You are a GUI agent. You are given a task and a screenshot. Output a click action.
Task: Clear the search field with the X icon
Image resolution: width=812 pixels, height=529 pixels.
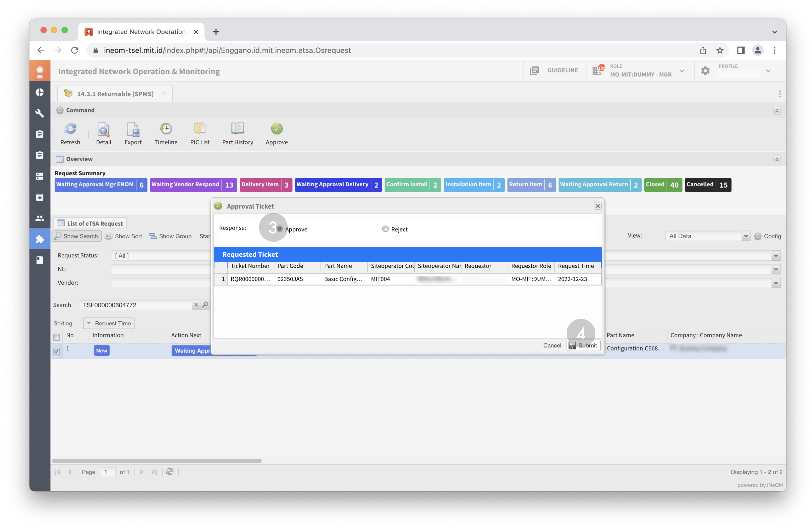196,304
